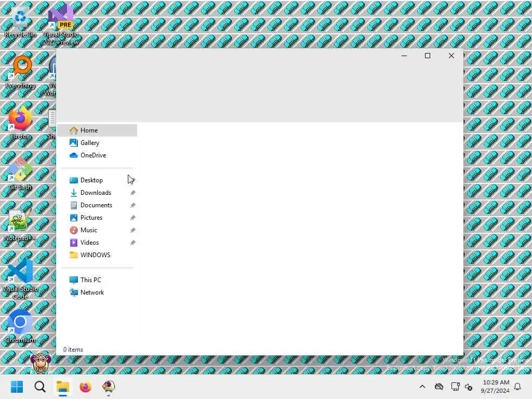Click the display device tray icon
Viewport: 532px width, 399px height.
(x=455, y=387)
